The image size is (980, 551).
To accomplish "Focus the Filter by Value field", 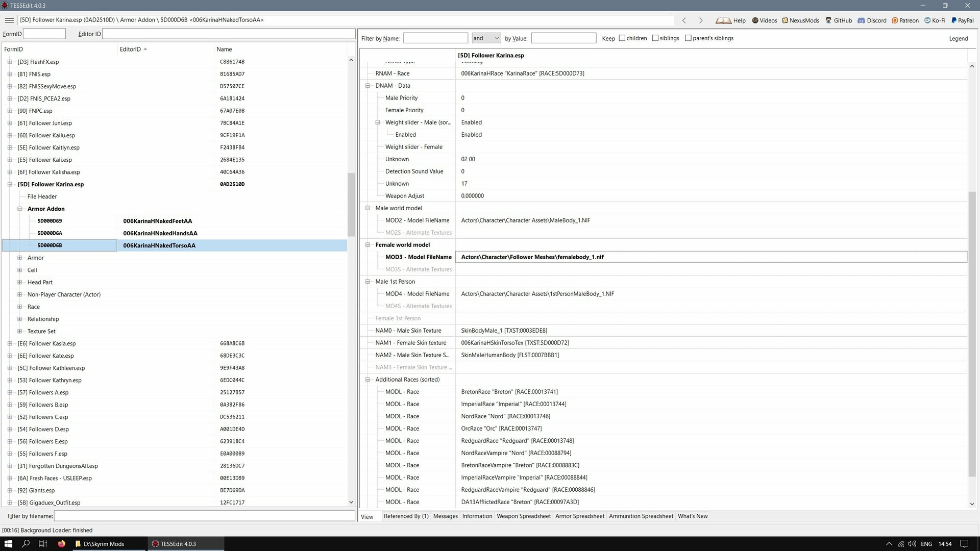I will 563,38.
